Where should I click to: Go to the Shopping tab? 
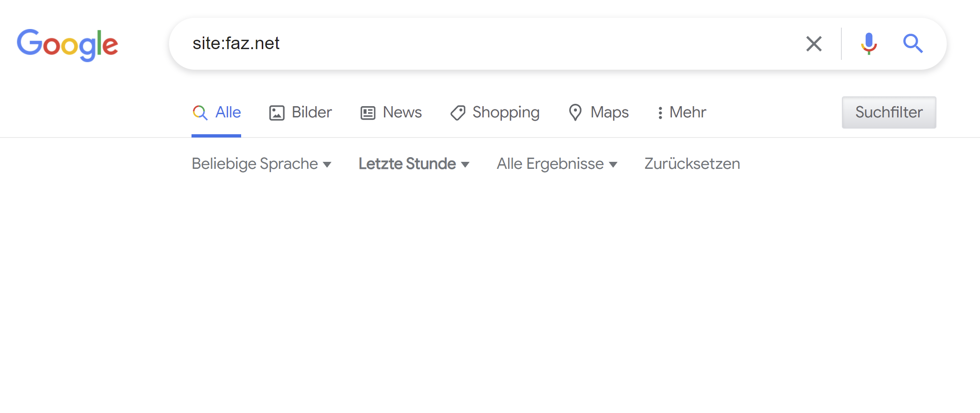495,113
